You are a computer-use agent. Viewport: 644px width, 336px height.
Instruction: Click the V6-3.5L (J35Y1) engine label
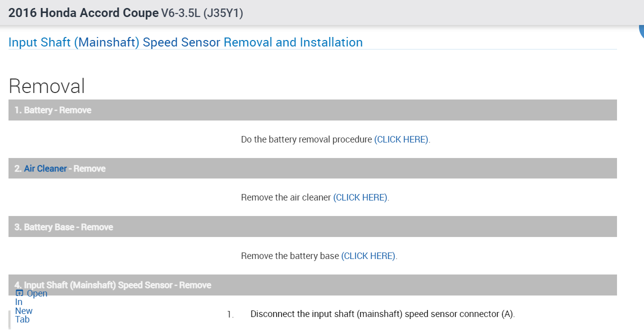(x=202, y=13)
